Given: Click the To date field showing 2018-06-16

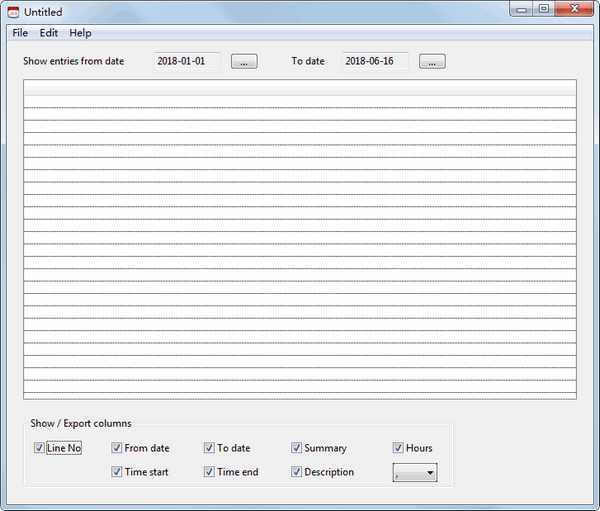Looking at the screenshot, I should coord(375,61).
